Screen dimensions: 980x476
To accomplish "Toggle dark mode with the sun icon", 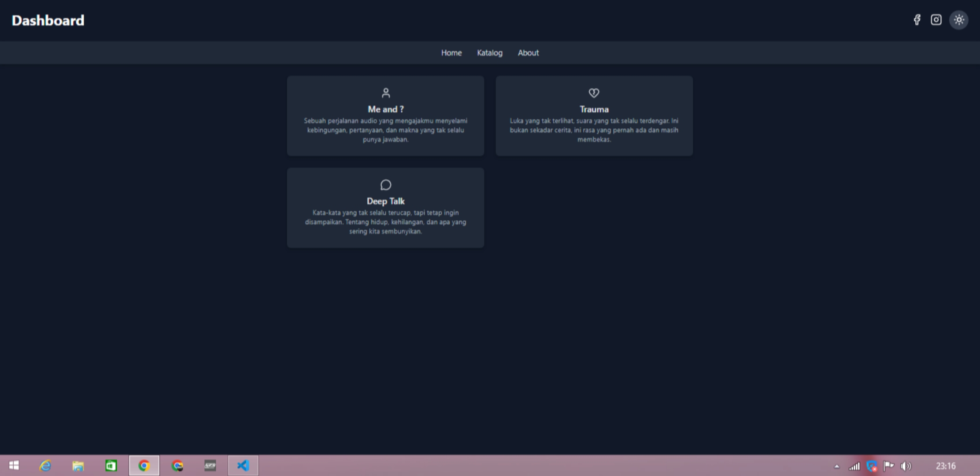I will (959, 20).
